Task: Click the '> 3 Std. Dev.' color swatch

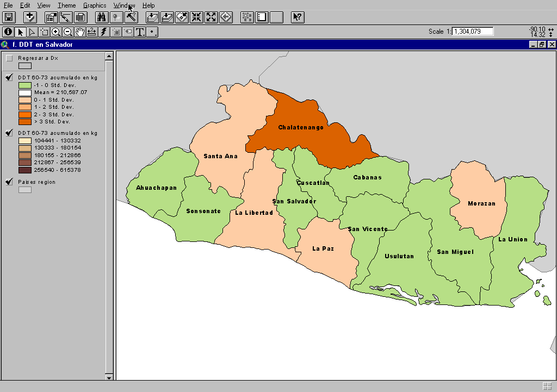Action: 24,122
